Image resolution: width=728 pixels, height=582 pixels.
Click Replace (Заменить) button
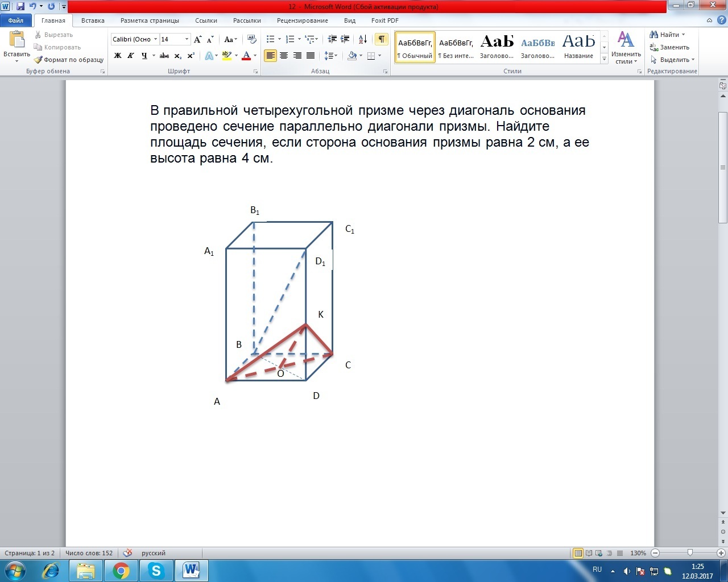[670, 47]
